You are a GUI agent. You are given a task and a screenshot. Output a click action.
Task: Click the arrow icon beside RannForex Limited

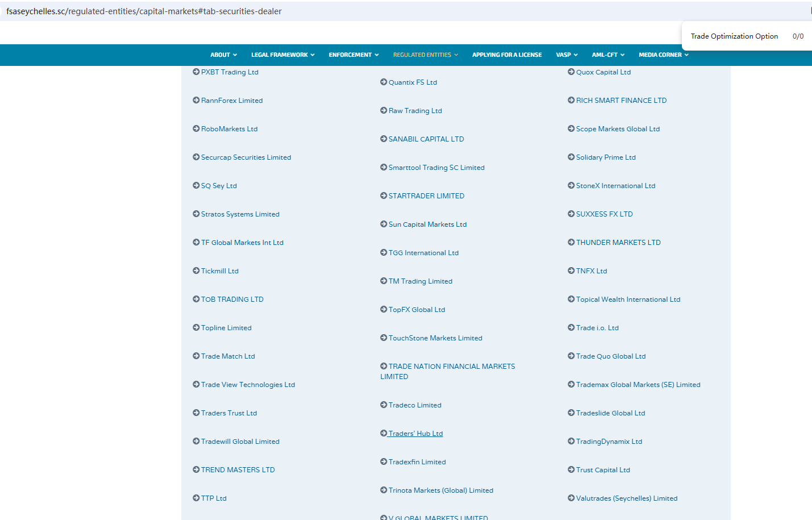196,101
